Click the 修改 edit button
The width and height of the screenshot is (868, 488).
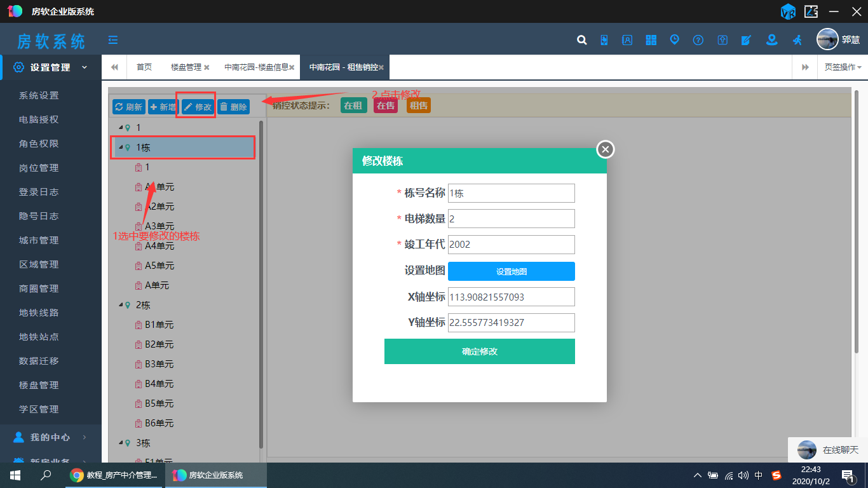(x=198, y=107)
